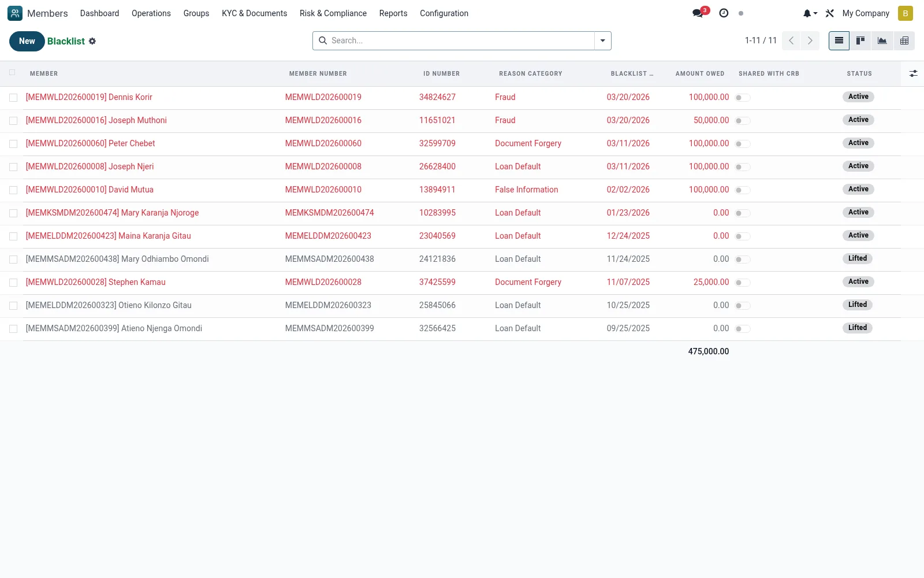This screenshot has width=924, height=578.
Task: Open the user avatar B menu
Action: click(x=905, y=13)
